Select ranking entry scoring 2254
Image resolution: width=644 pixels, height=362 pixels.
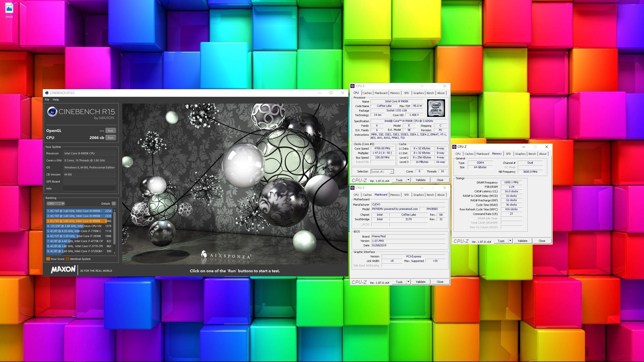[79, 211]
